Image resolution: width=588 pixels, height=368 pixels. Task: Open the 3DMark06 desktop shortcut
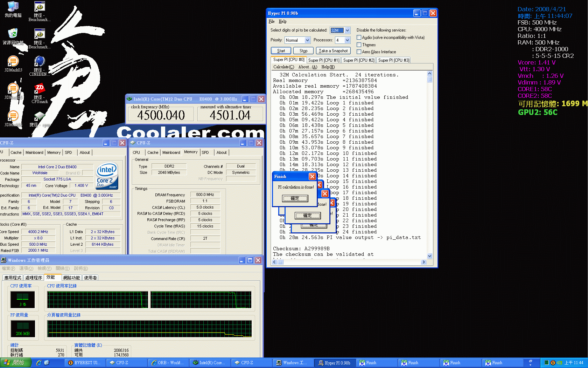[x=13, y=119]
